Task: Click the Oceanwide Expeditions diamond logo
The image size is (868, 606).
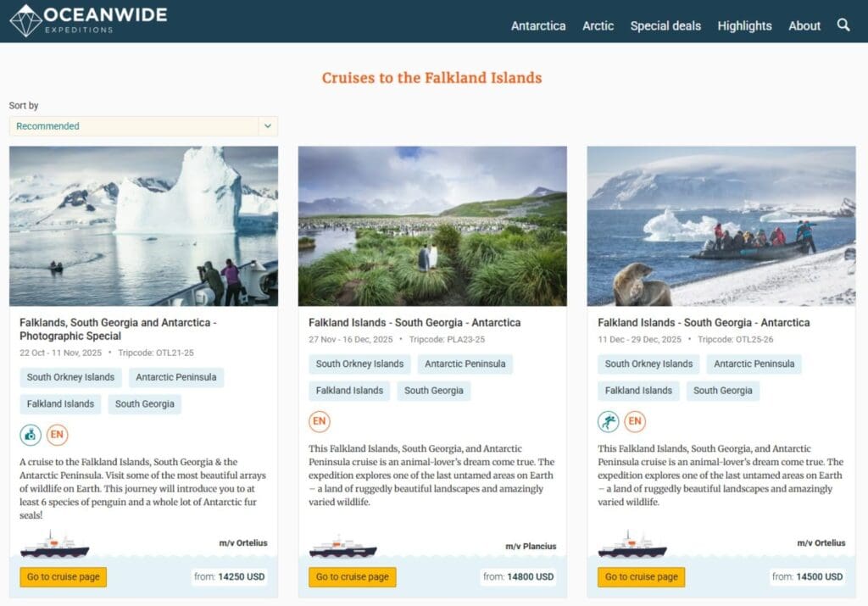Action: (25, 20)
